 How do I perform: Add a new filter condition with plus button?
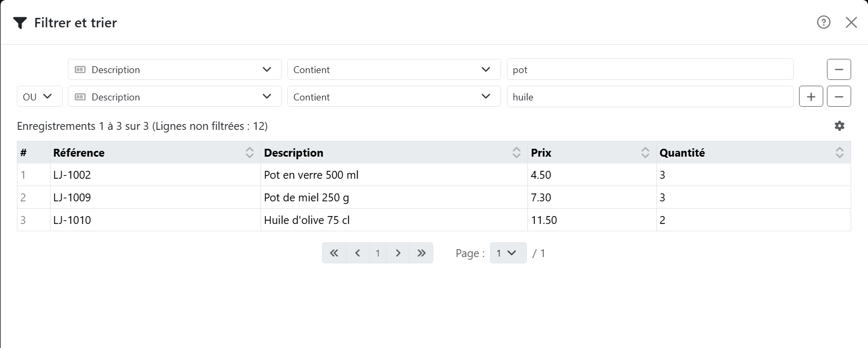click(811, 97)
